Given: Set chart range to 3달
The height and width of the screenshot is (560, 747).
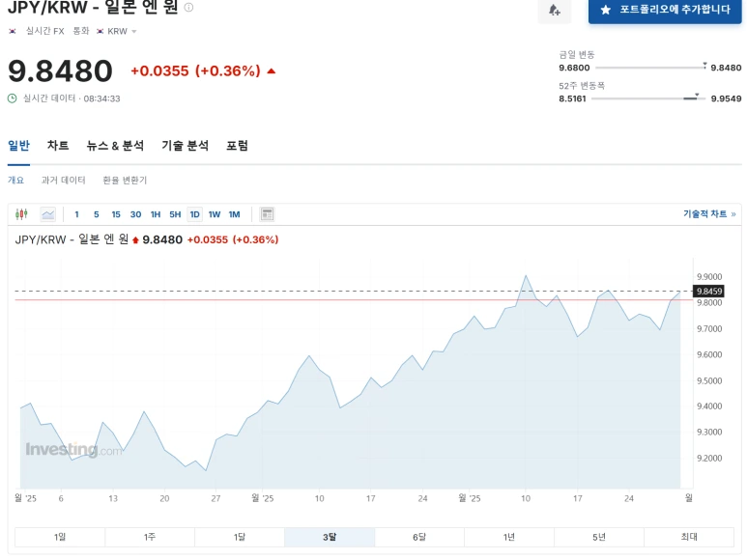Looking at the screenshot, I should coord(330,537).
